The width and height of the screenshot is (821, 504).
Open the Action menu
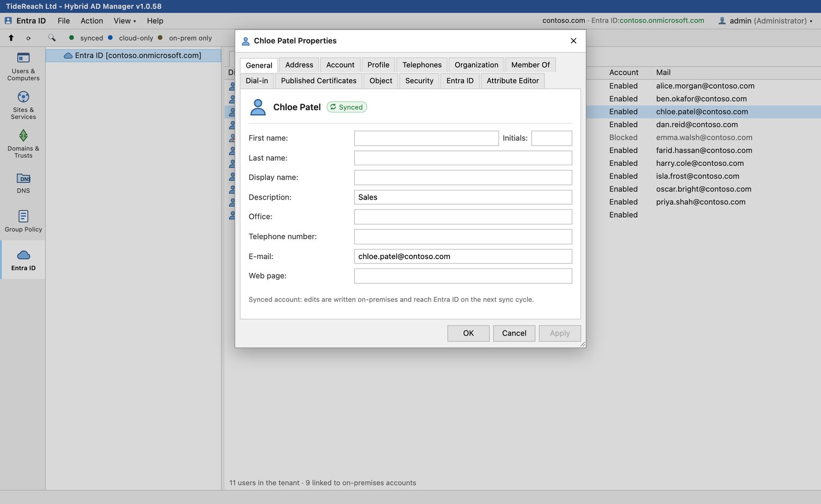(x=92, y=21)
